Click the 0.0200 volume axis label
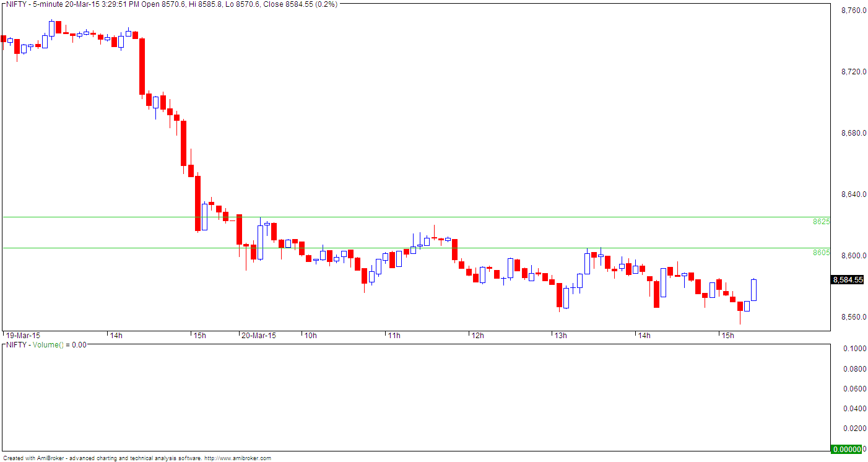The image size is (868, 462). [x=856, y=429]
